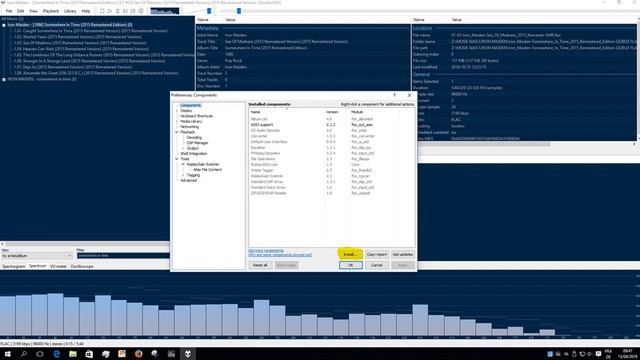The width and height of the screenshot is (640, 360).
Task: Select Keyboard Shortcuts preferences page
Action: pos(196,116)
